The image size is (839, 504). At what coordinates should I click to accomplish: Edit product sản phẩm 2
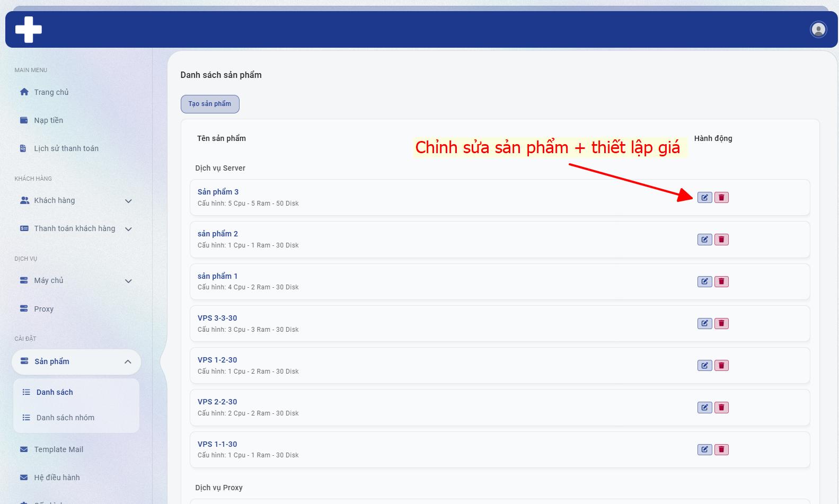coord(704,240)
